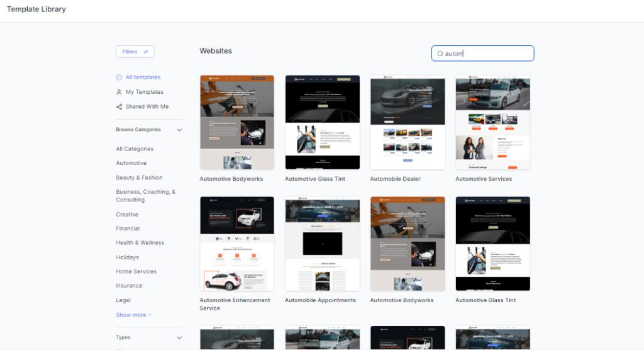Open the Automotive Services template thumbnail
Screen dimensions: 644x350
492,123
